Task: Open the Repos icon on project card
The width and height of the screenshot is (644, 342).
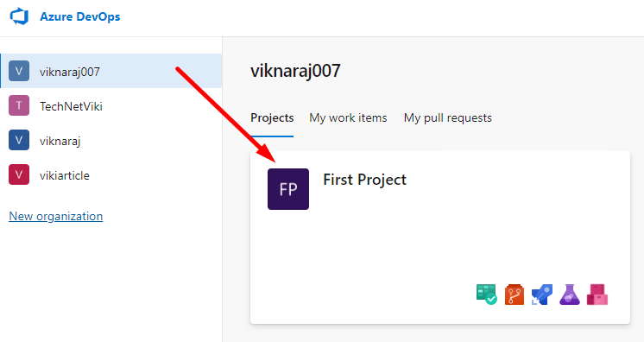Action: click(515, 294)
